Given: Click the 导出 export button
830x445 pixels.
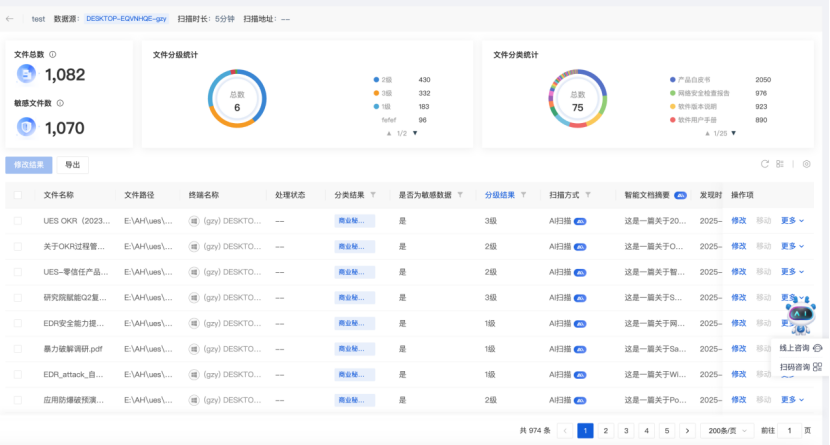Looking at the screenshot, I should [73, 165].
